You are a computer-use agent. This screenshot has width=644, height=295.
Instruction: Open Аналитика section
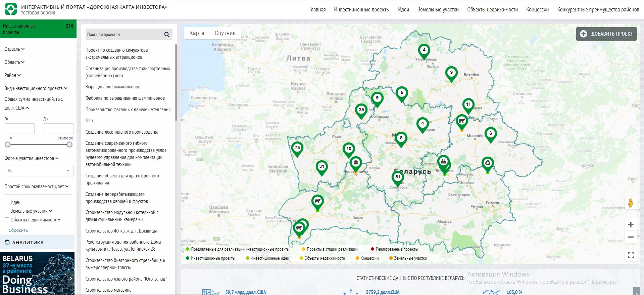pos(37,242)
